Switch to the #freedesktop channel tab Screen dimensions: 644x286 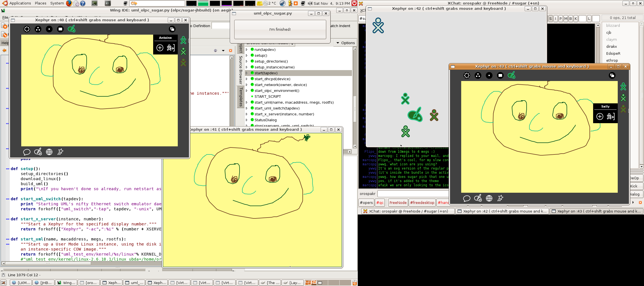[422, 202]
